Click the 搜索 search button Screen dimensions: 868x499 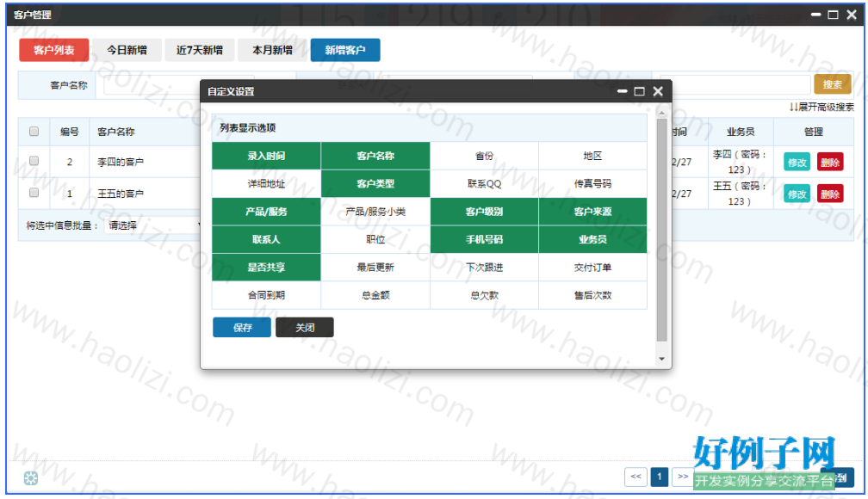[832, 84]
